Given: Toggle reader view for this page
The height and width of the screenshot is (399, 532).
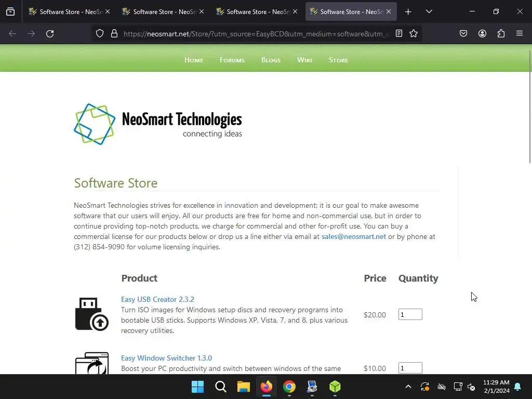Looking at the screenshot, I should [399, 33].
